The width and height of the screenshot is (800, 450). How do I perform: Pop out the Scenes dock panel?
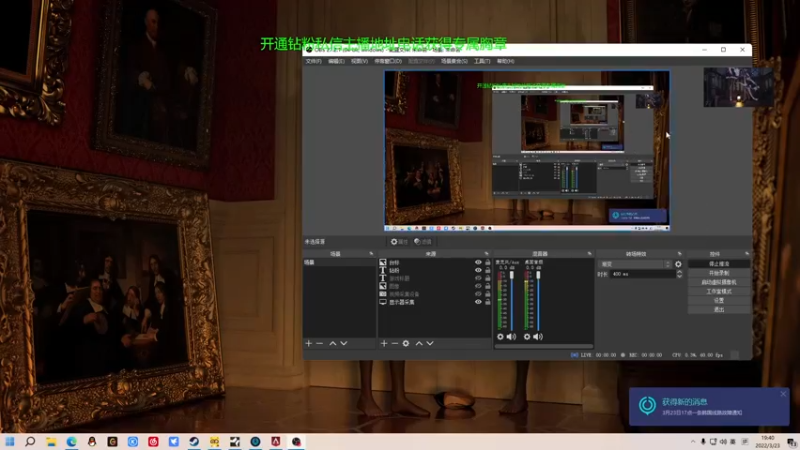pyautogui.click(x=371, y=254)
